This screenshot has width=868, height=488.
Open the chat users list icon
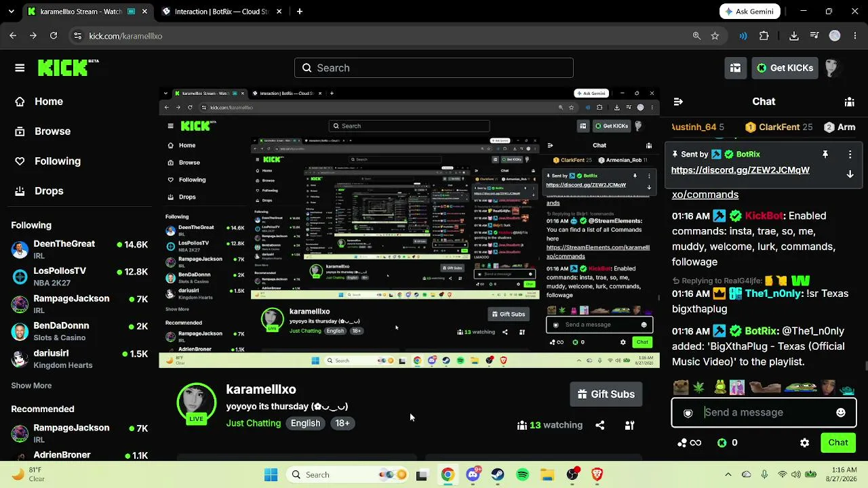click(849, 102)
